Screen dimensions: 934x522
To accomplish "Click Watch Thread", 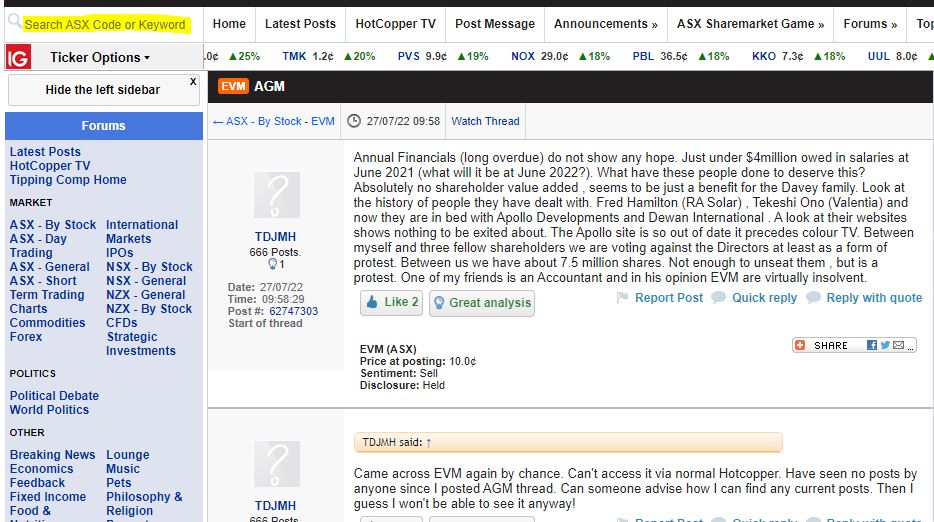I will pos(485,121).
